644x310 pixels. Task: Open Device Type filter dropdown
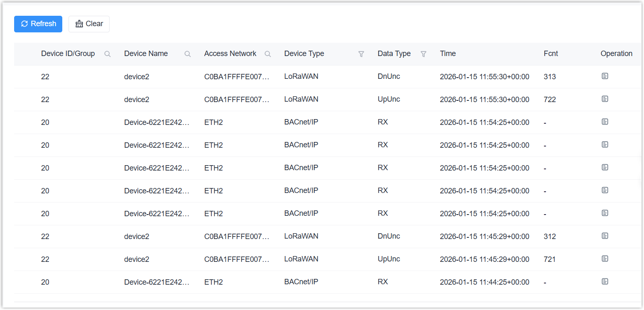pos(361,54)
